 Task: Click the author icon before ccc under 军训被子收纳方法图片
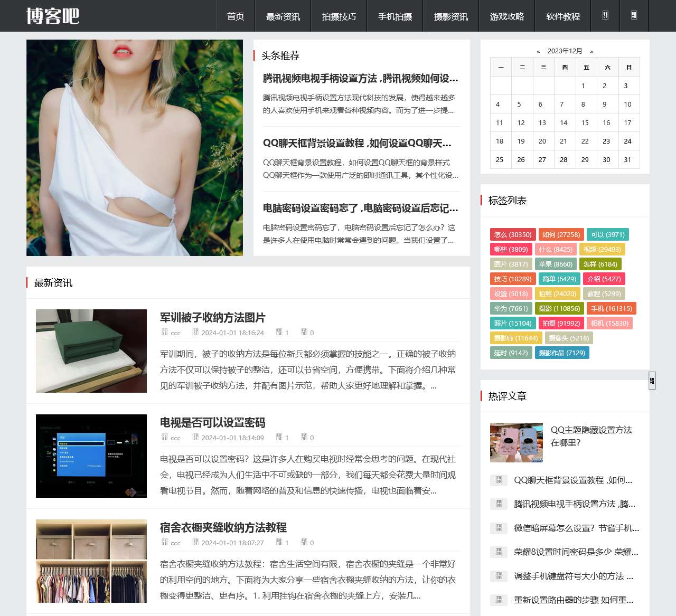pyautogui.click(x=164, y=332)
